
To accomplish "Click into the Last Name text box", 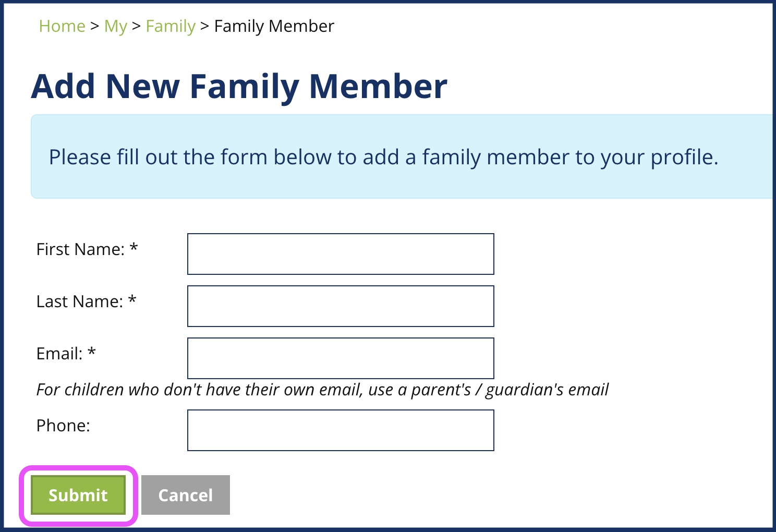I will click(341, 306).
